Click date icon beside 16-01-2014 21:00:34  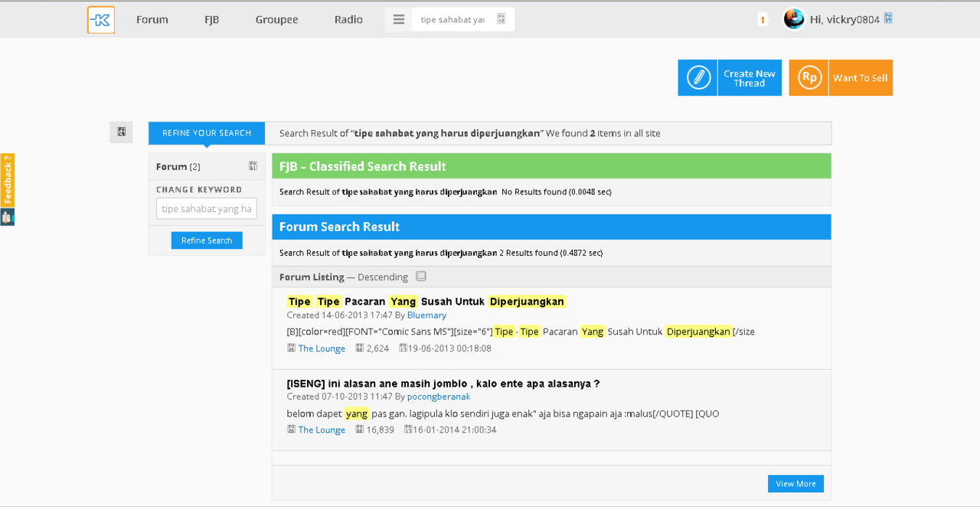[x=408, y=430]
